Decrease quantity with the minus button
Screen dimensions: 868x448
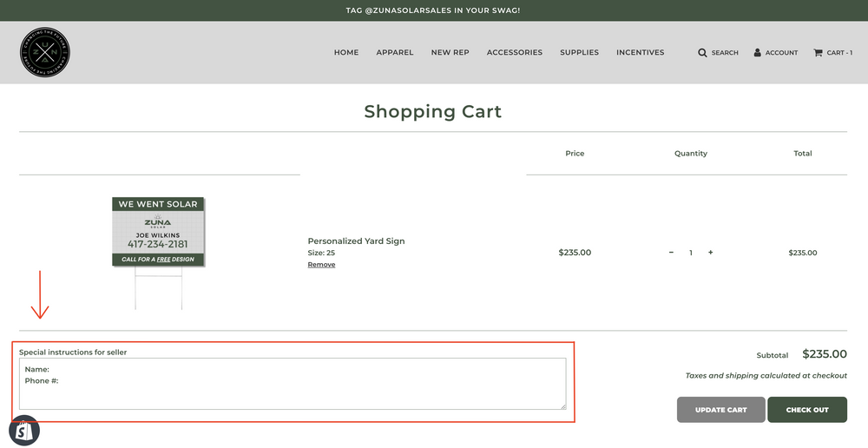tap(671, 253)
